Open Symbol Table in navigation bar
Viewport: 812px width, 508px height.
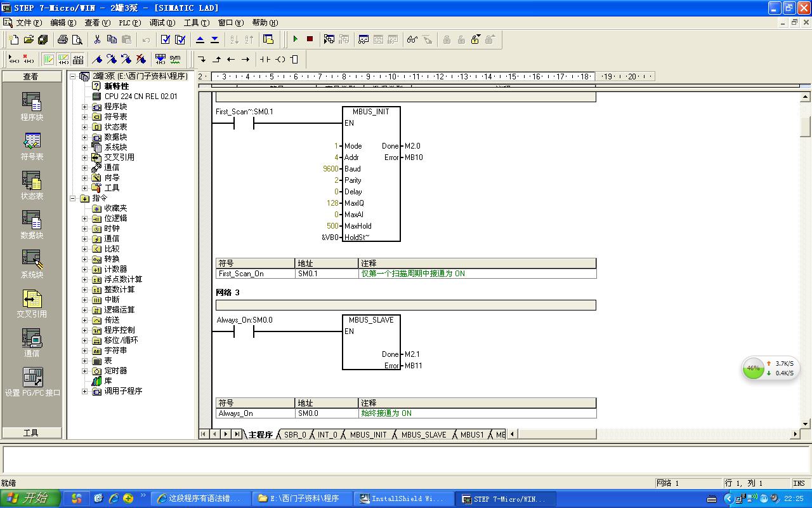coord(32,146)
